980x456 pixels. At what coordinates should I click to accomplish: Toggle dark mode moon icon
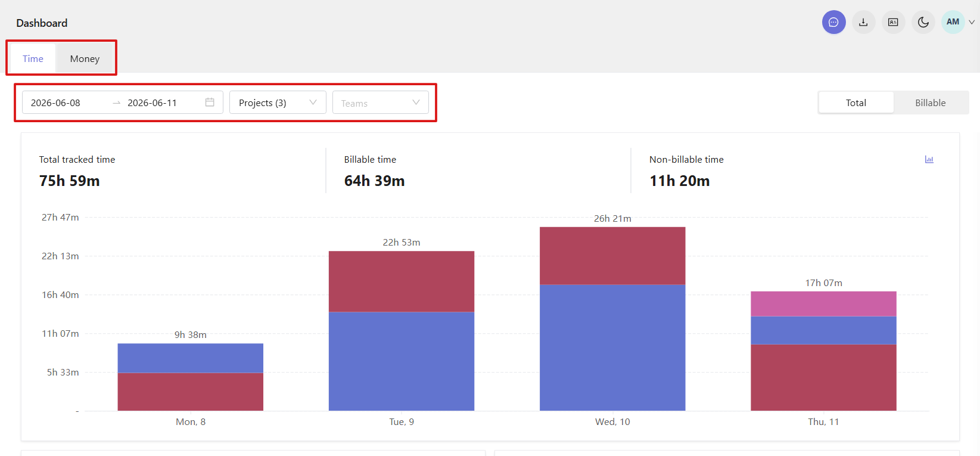coord(923,22)
